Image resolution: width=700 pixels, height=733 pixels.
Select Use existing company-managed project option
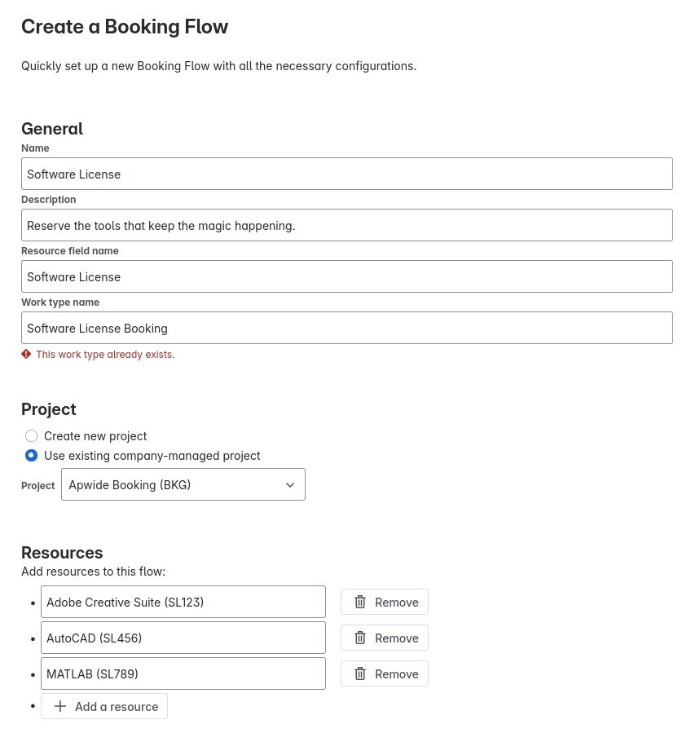click(x=32, y=456)
